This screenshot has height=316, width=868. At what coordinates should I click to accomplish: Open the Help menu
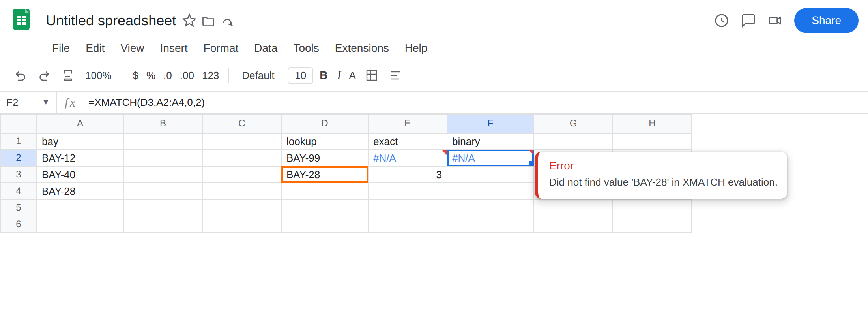[x=416, y=48]
